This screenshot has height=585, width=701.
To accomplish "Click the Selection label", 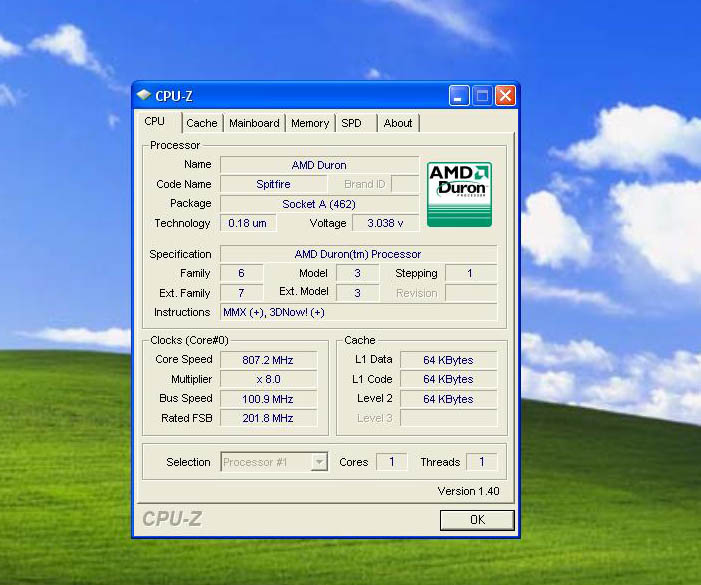I will (x=188, y=462).
